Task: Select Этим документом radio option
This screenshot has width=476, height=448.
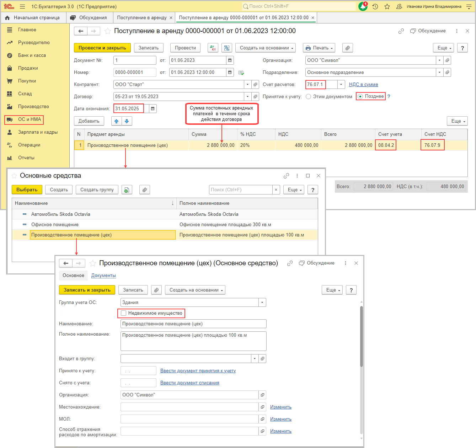Action: (x=309, y=97)
